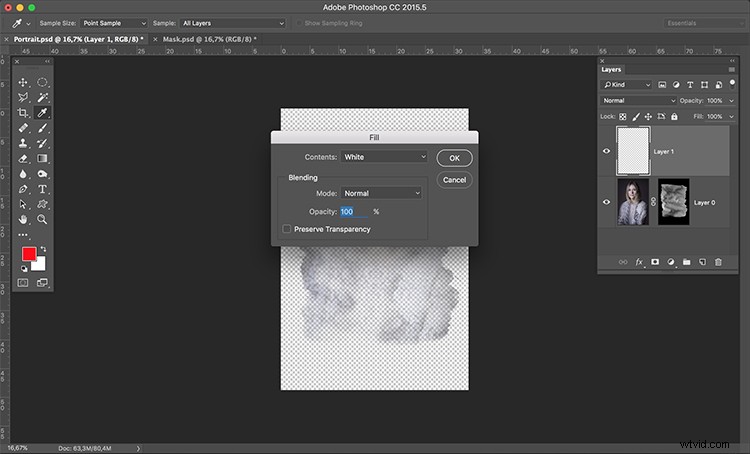Click the delete layer trash icon
This screenshot has height=454, width=750.
(718, 262)
